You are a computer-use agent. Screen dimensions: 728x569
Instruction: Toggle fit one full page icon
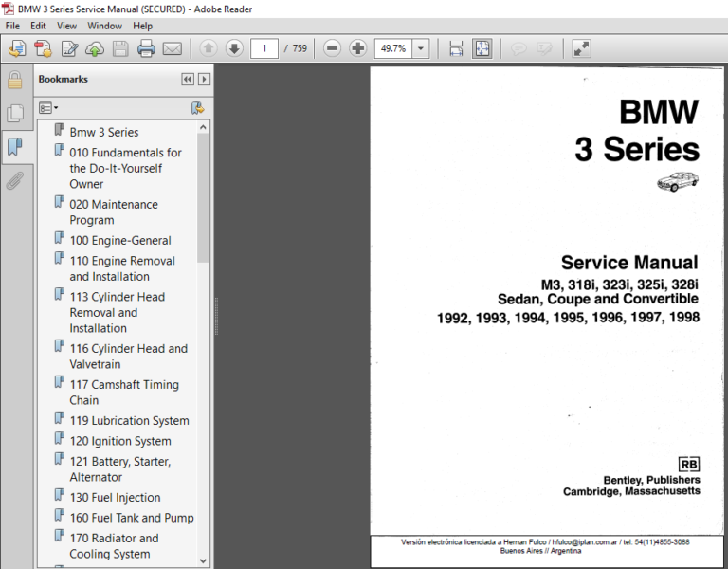point(482,48)
